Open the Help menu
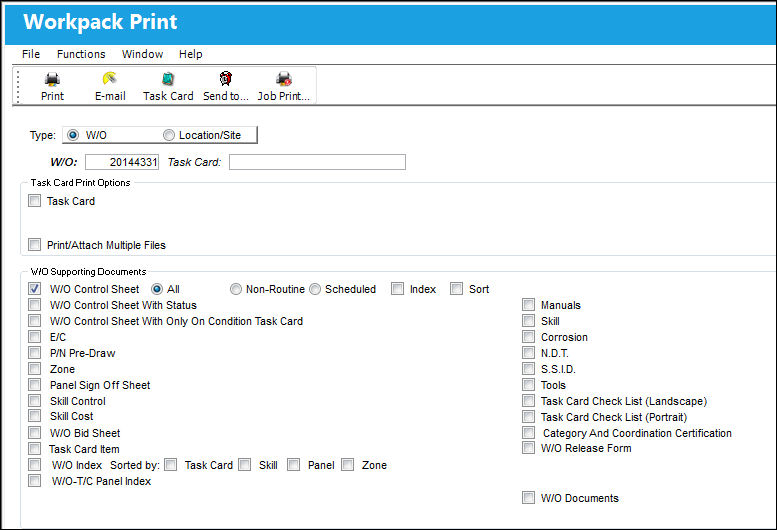The image size is (777, 530). (190, 54)
